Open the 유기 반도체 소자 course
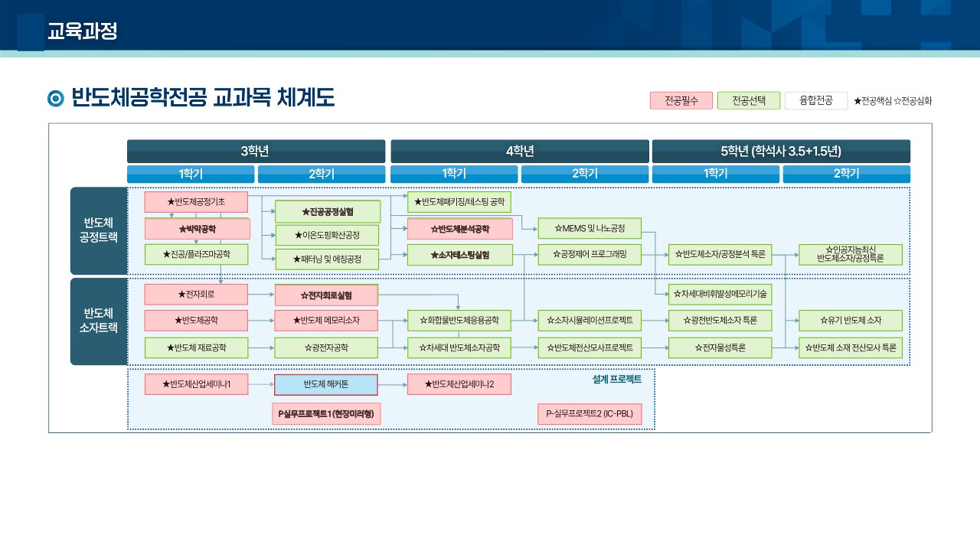 (851, 320)
